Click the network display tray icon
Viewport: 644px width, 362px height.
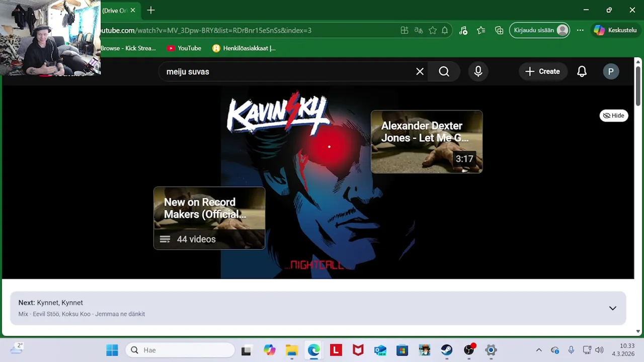587,350
